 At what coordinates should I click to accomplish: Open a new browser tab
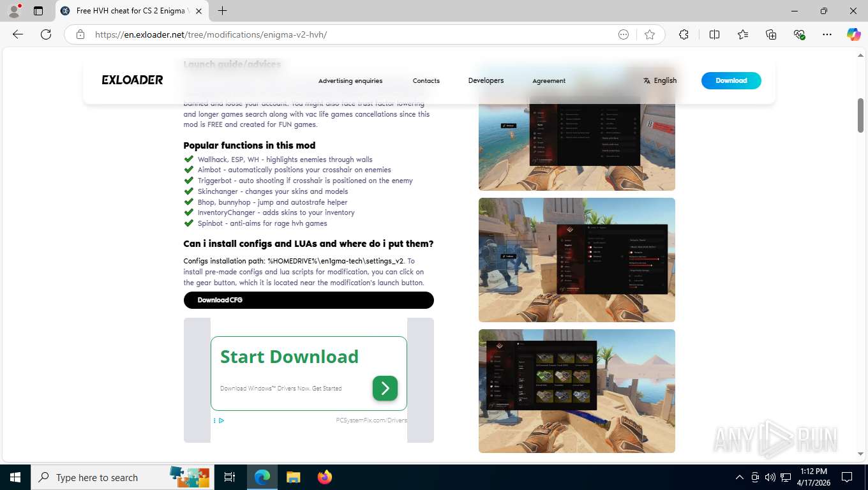pyautogui.click(x=222, y=11)
